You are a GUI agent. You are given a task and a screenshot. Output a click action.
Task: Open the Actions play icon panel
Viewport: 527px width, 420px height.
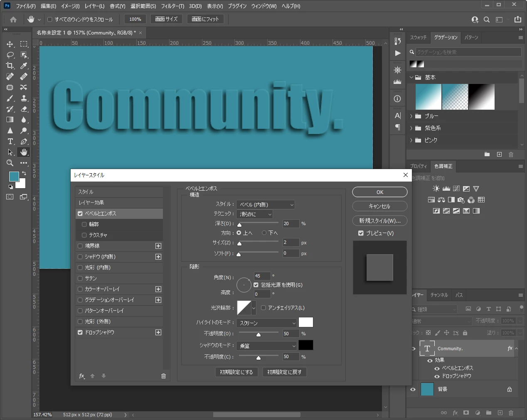click(x=398, y=53)
